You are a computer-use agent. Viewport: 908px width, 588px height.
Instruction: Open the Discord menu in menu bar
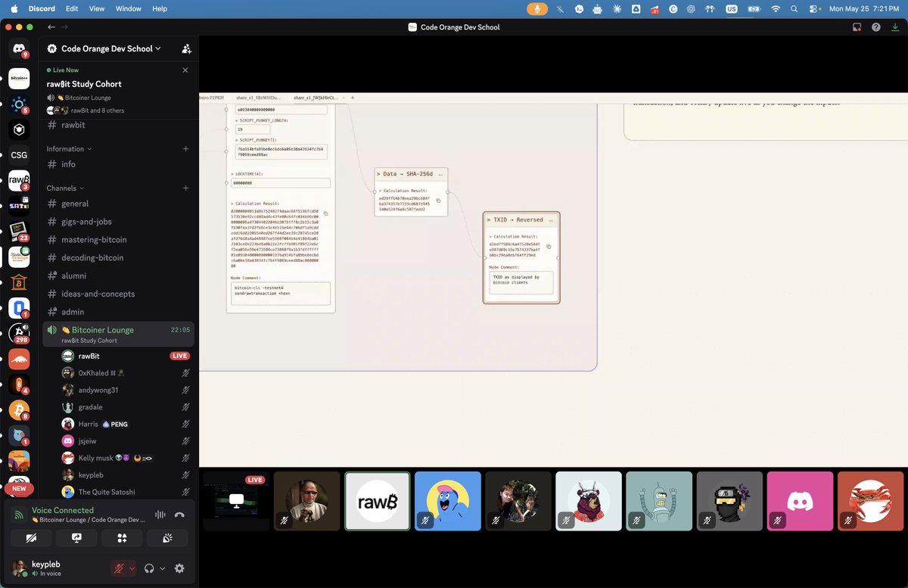[42, 8]
